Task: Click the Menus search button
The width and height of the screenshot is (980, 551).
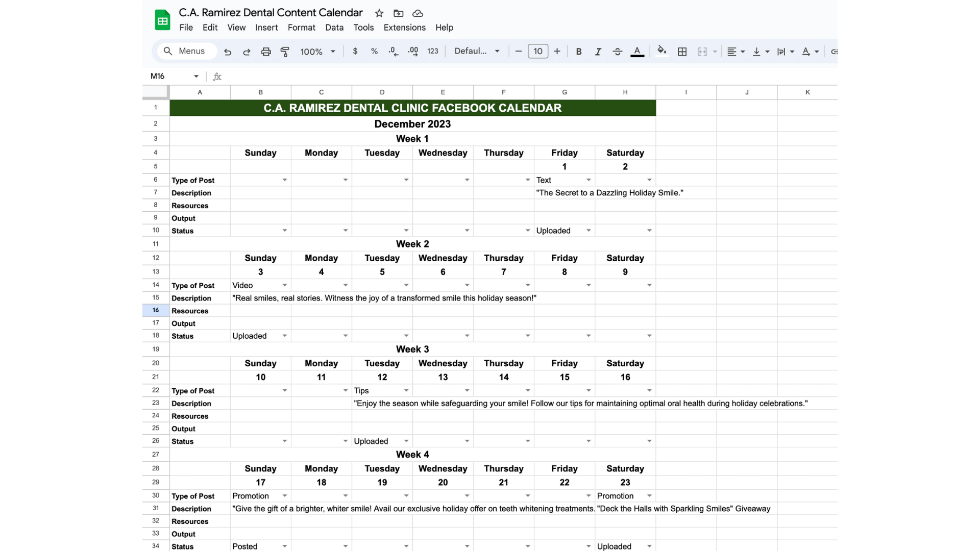Action: tap(185, 52)
